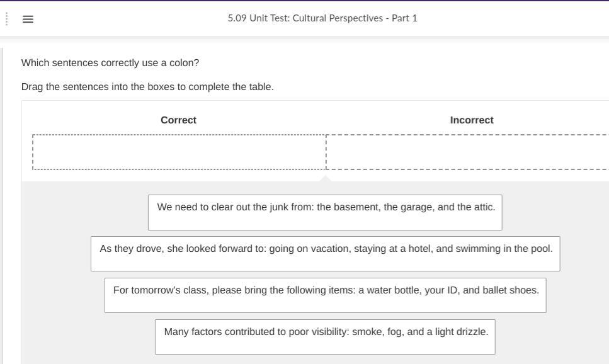
Task: Click the empty Correct drop box
Action: (179, 152)
